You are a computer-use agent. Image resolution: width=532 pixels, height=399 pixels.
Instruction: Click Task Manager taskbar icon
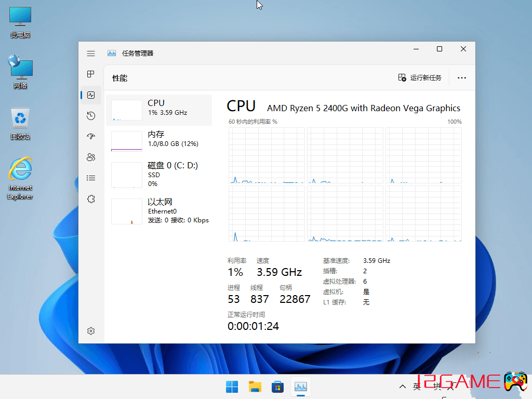pos(301,387)
